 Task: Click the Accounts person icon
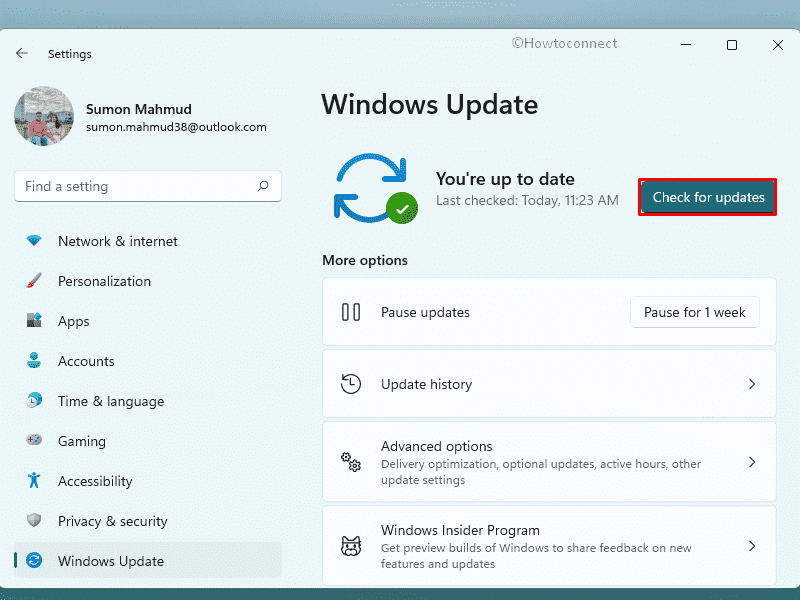[34, 360]
